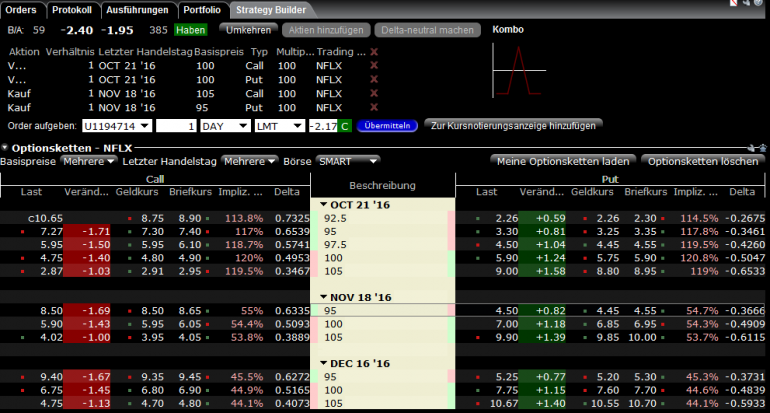The height and width of the screenshot is (413, 770).
Task: Collapse the NOV 18 '16 expiry group
Action: (324, 297)
